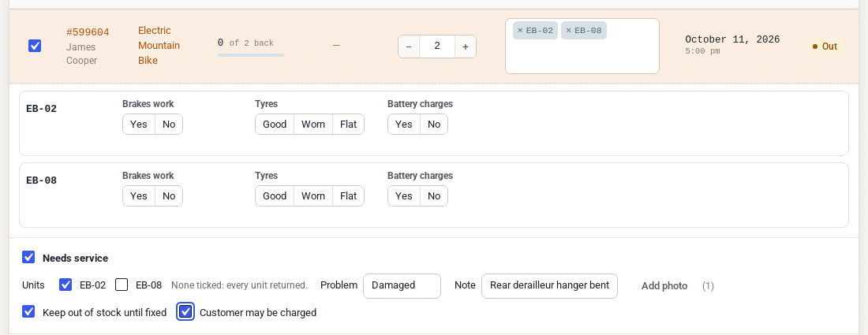The width and height of the screenshot is (868, 335).
Task: Mark EB-08 tyres as Worn
Action: point(313,196)
